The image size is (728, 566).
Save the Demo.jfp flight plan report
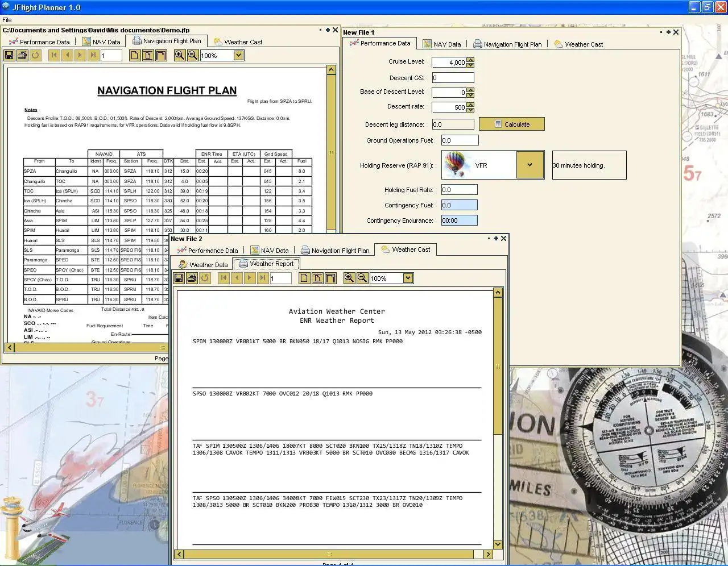click(9, 55)
